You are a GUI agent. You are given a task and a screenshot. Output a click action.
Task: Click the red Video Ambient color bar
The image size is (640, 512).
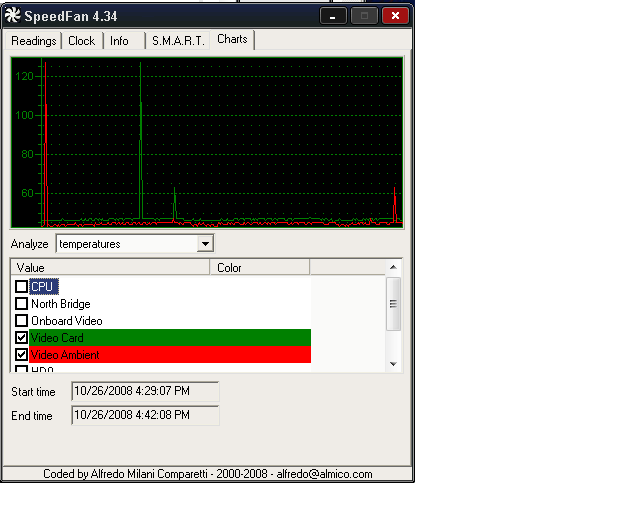[x=170, y=354]
